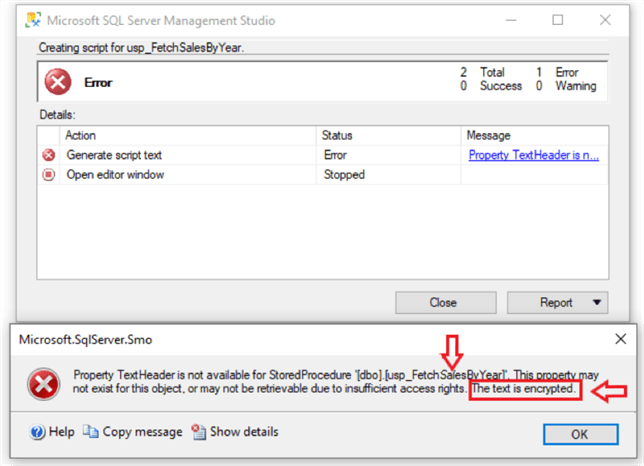Click stopped icon beside Open editor window
Image resolution: width=644 pixels, height=466 pixels.
tap(48, 174)
